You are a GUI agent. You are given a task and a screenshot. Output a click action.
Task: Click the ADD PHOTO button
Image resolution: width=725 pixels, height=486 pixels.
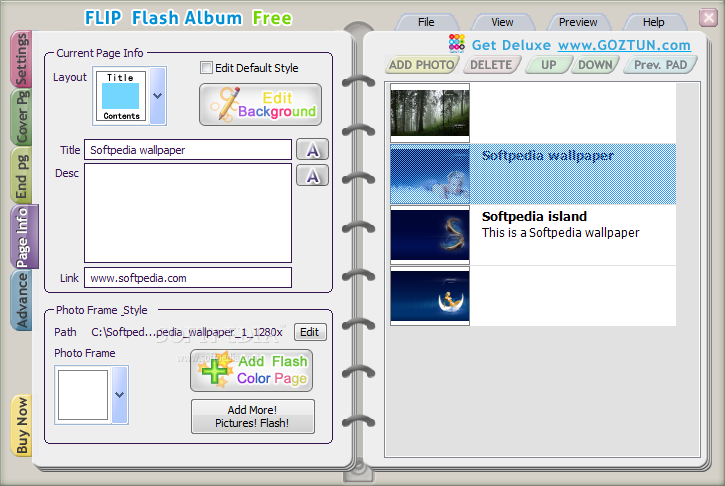tap(421, 65)
